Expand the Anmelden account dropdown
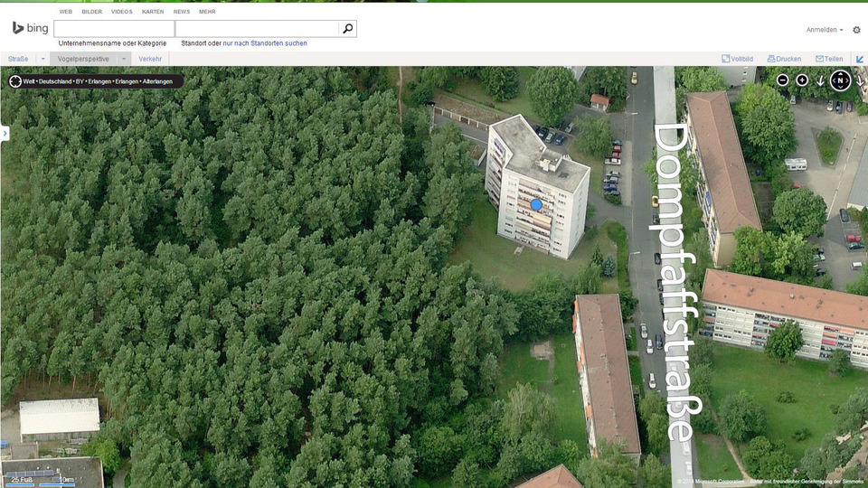Image resolution: width=868 pixels, height=488 pixels. [x=825, y=30]
